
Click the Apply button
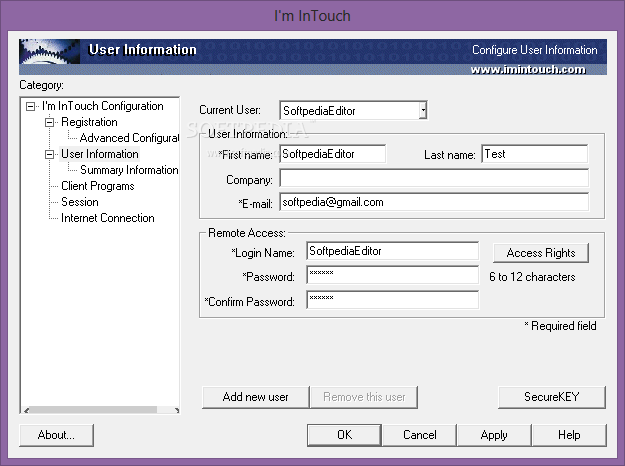494,435
